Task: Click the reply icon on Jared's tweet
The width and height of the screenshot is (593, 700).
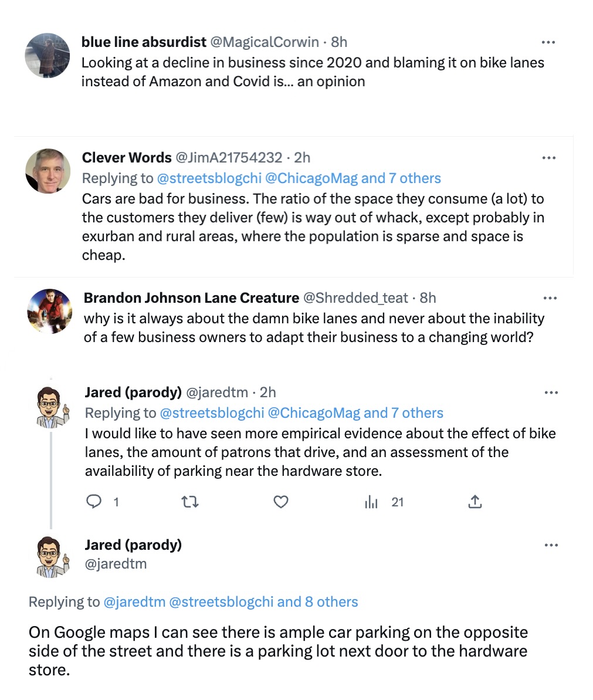Action: (94, 502)
